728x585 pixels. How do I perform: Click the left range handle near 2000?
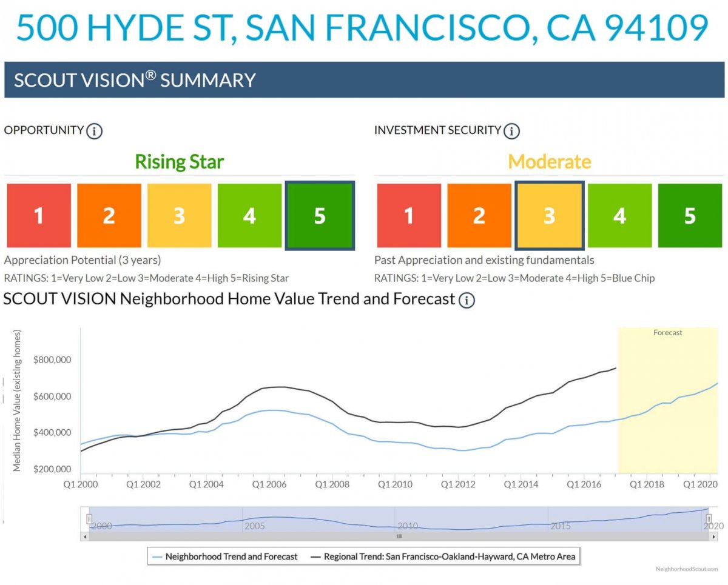click(89, 520)
